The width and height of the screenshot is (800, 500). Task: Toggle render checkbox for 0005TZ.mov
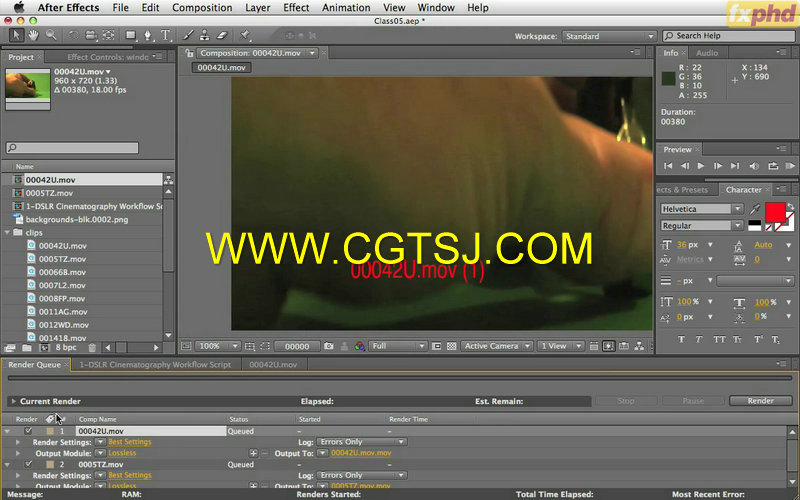pos(28,464)
